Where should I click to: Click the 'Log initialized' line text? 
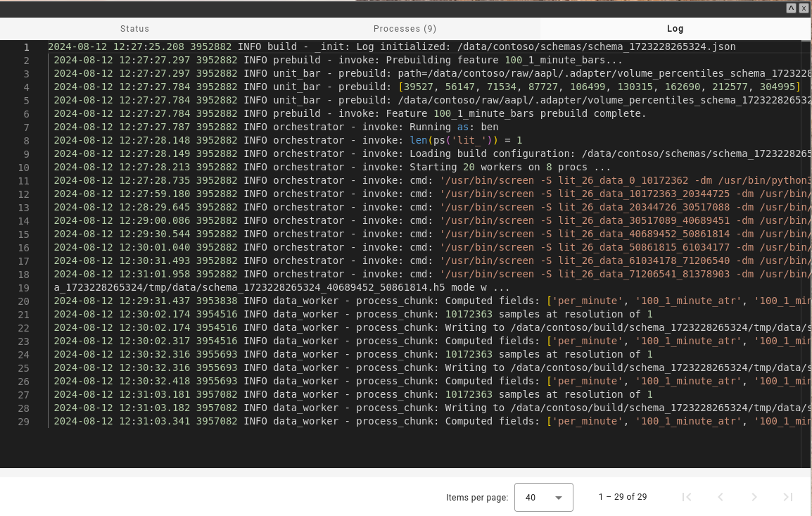[x=391, y=47]
